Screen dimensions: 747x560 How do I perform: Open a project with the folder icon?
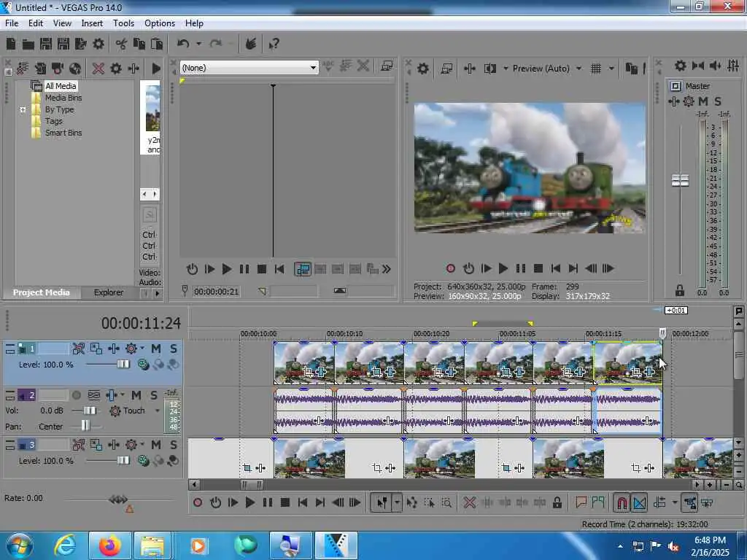point(28,44)
